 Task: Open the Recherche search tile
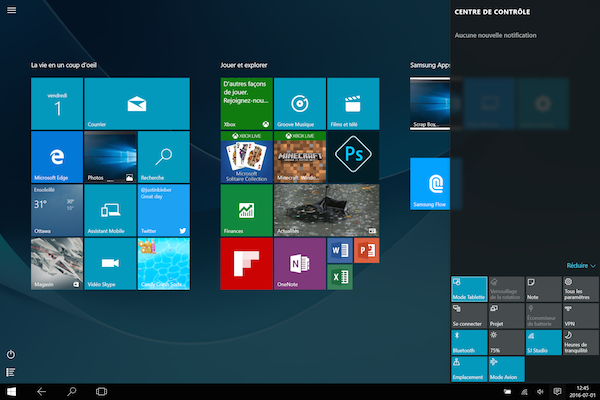(x=164, y=157)
